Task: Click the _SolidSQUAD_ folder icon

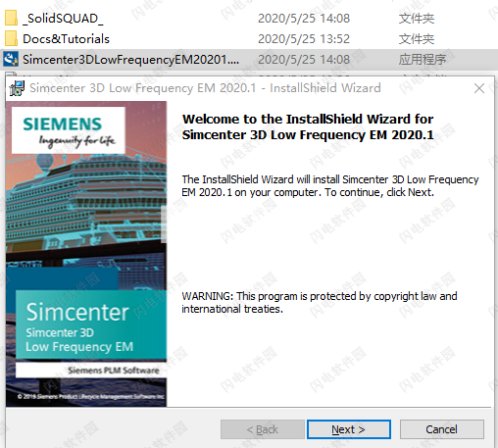Action: (x=11, y=18)
